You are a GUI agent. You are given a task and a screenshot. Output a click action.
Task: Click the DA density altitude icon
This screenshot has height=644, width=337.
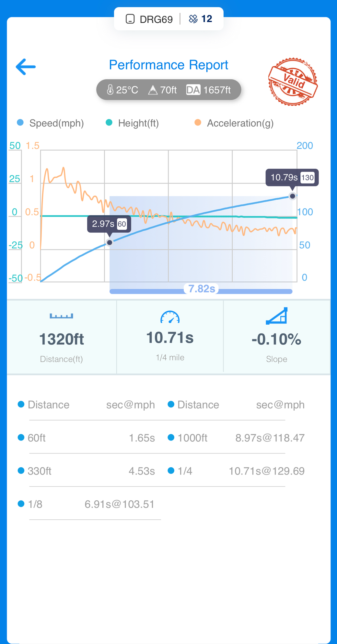coord(193,90)
